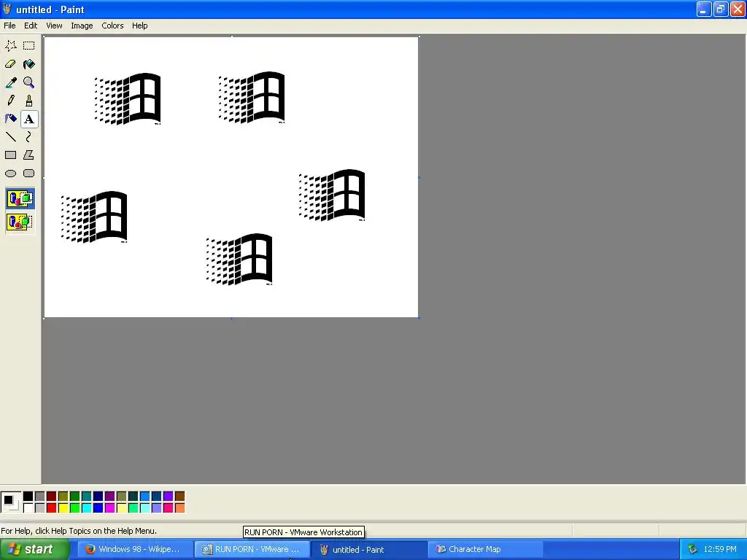Screen dimensions: 747x560
Task: Choose the Rounded Rectangle tool
Action: (29, 174)
